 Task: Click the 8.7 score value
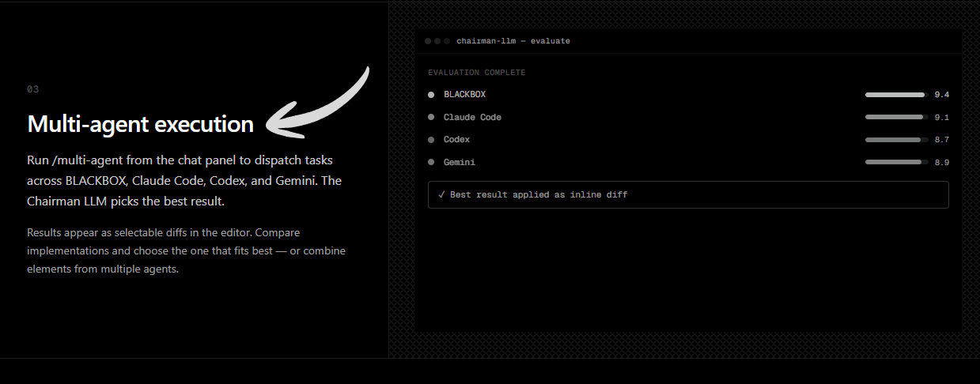(941, 140)
